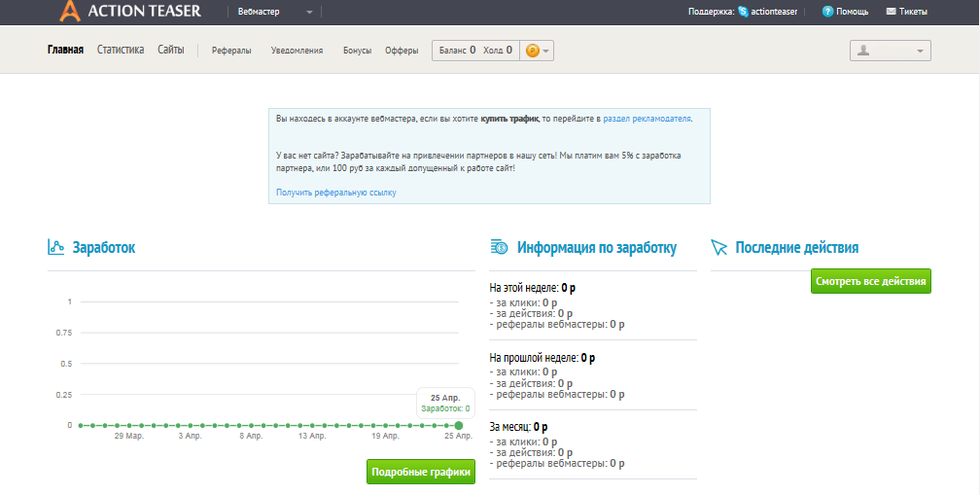980x495 pixels.
Task: Click the На этой неделе: 0 р line
Action: pos(532,288)
